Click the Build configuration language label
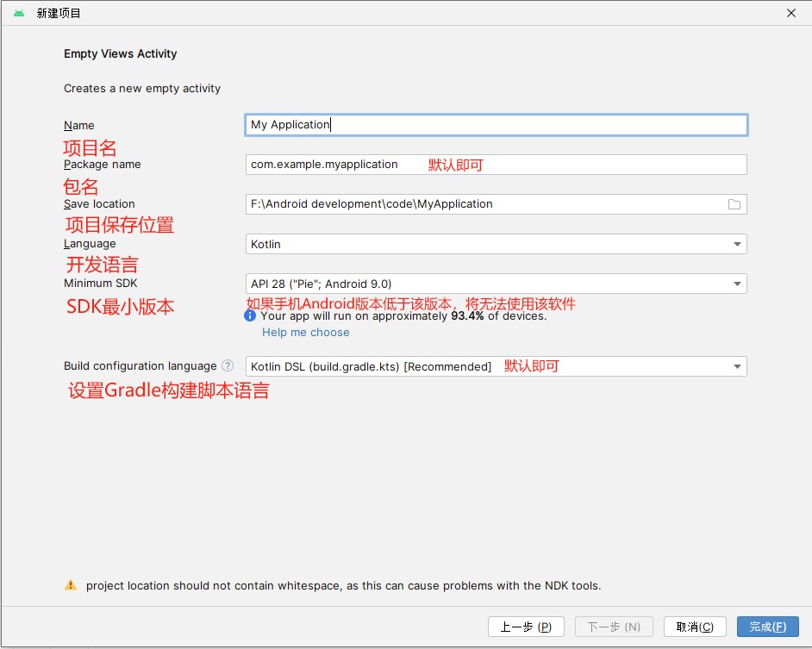812x649 pixels. 141,366
